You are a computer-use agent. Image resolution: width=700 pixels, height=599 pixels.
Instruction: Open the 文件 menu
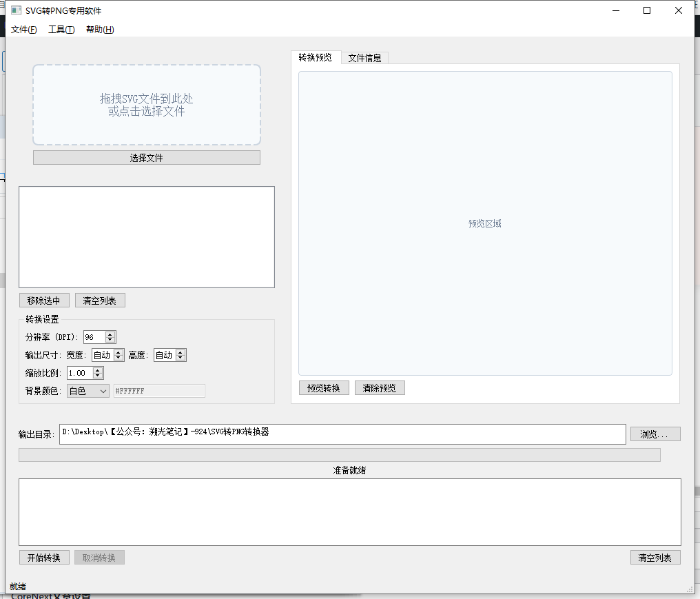24,30
